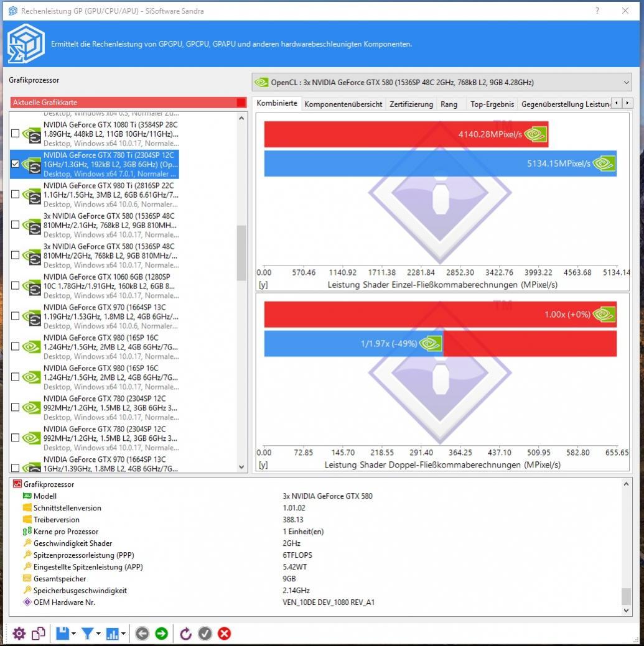Click GPU list scroll up arrow
This screenshot has height=646, width=644.
pos(241,118)
